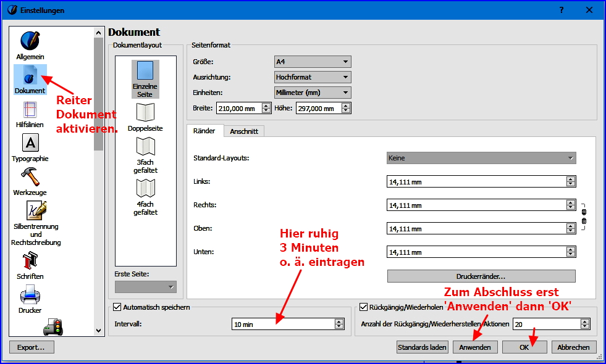Switch to the Ränder tab
The image size is (606, 364).
click(x=204, y=131)
